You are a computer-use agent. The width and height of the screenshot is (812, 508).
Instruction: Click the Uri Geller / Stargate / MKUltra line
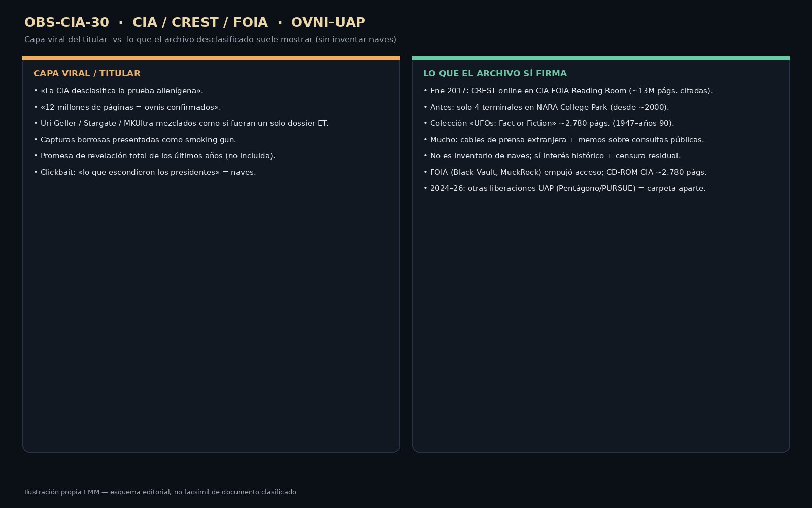tap(181, 123)
